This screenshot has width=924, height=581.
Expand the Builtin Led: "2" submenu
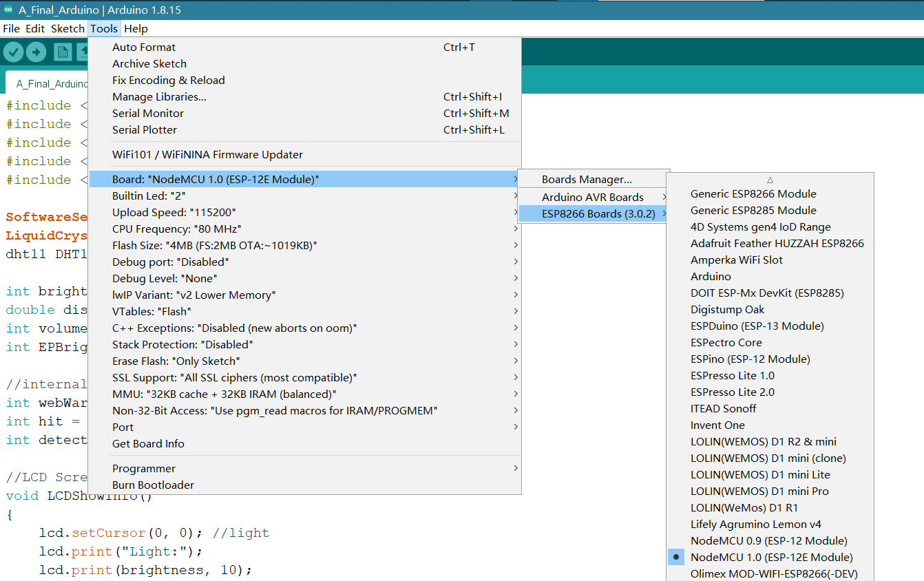coord(305,196)
